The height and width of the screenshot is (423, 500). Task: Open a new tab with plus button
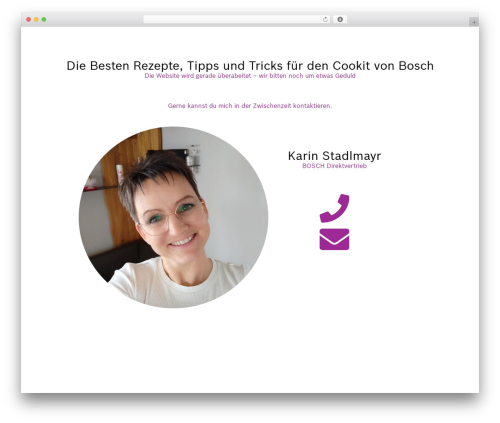474,22
